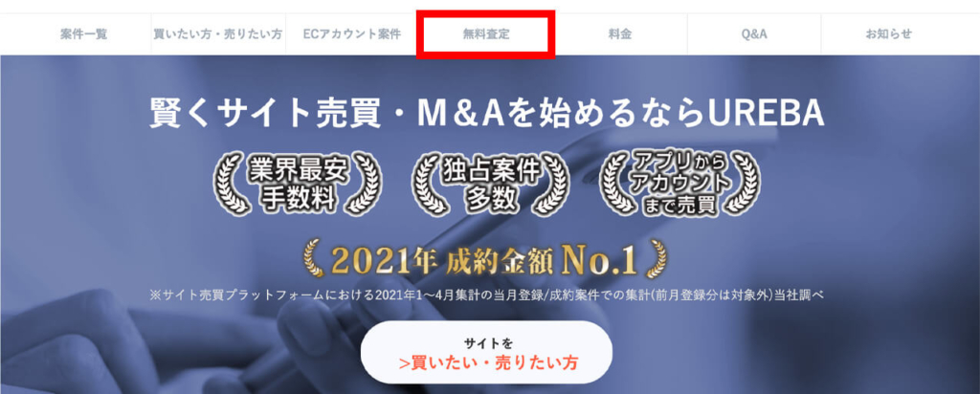Click the ※サイト売買プラットフォーム footnote text
The width and height of the screenshot is (980, 394).
485,295
